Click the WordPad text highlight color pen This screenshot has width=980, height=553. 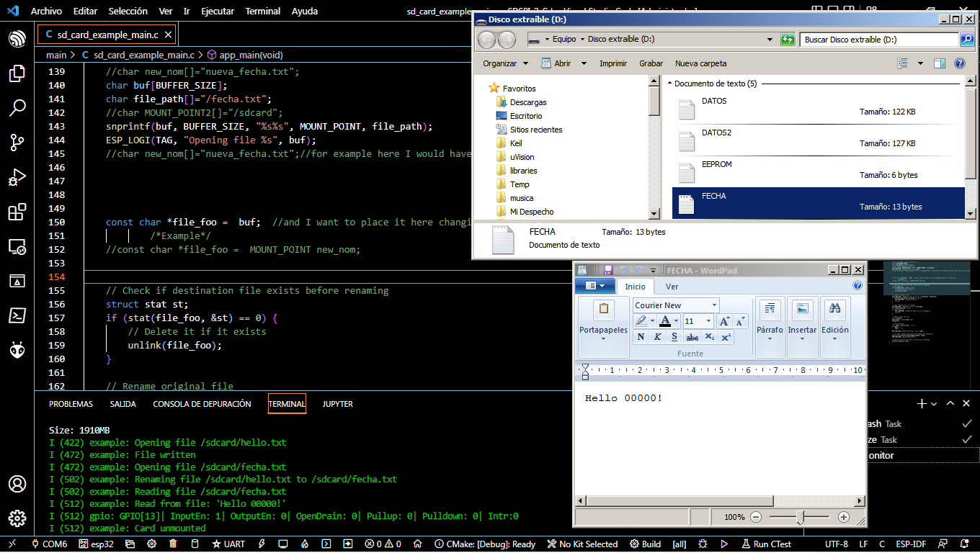point(641,321)
